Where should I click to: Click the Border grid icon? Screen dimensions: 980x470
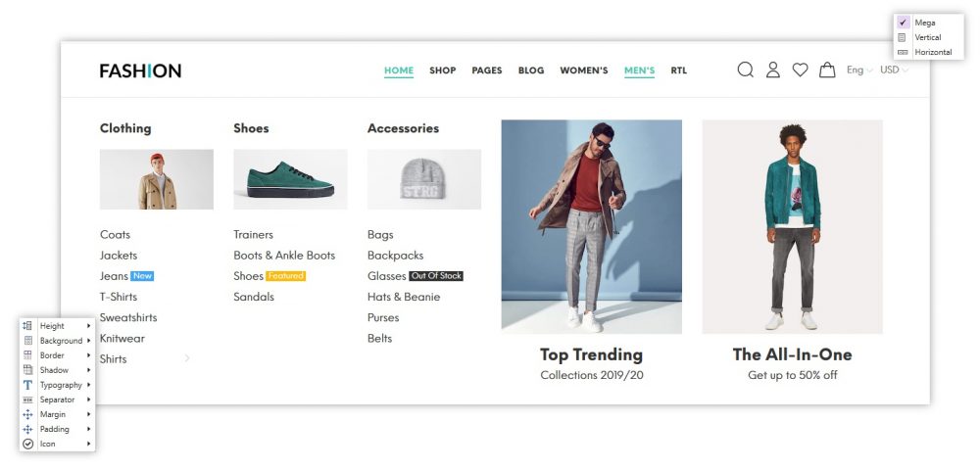(27, 355)
